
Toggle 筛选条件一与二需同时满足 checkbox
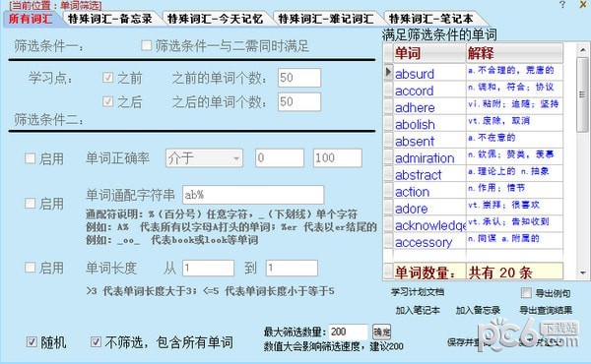(x=146, y=45)
